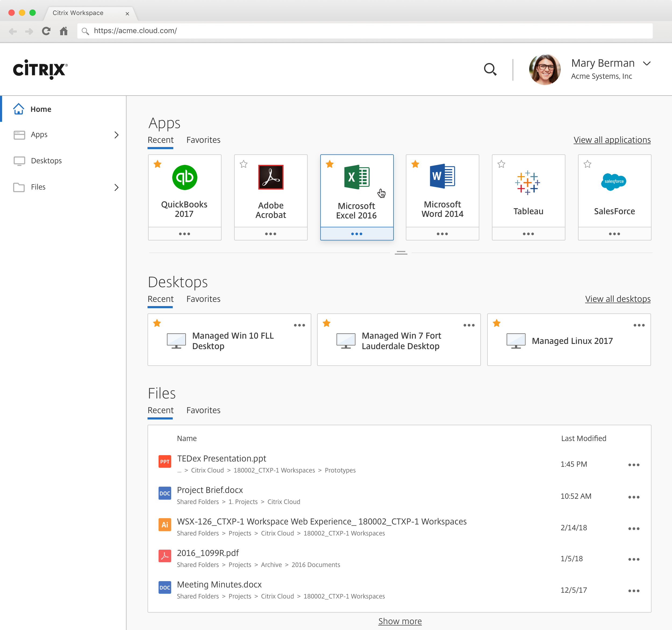Open ellipsis menu for TEDex Presentation.ppt

click(634, 465)
